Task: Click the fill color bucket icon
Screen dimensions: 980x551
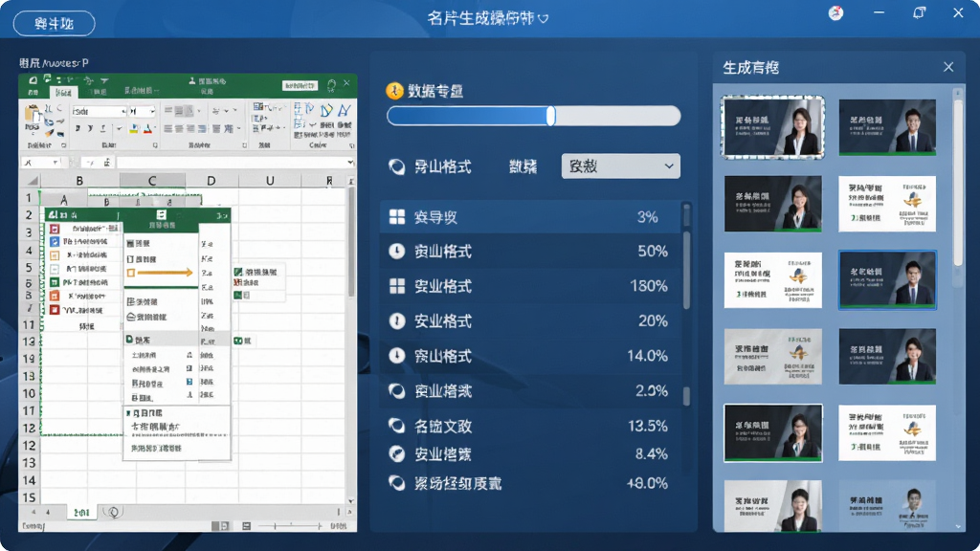Action: coord(133,129)
